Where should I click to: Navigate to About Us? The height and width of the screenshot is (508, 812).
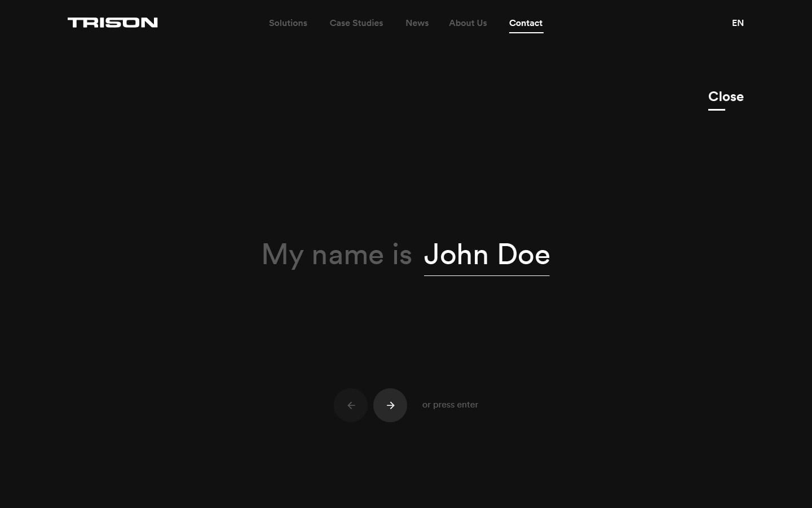point(467,23)
